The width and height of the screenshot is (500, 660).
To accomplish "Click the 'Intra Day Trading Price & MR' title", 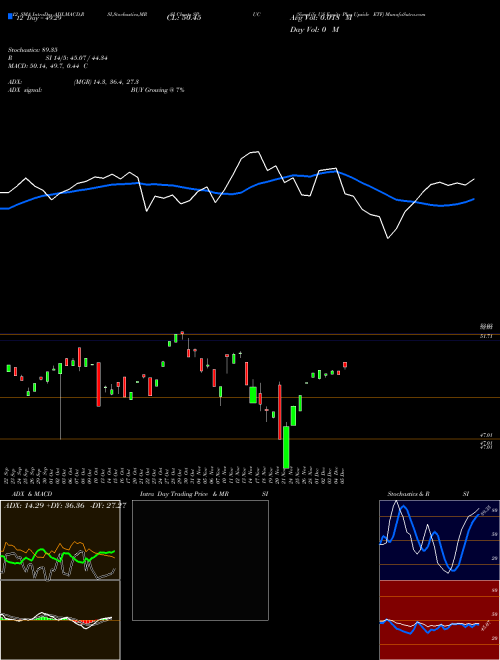I will 184,494.
